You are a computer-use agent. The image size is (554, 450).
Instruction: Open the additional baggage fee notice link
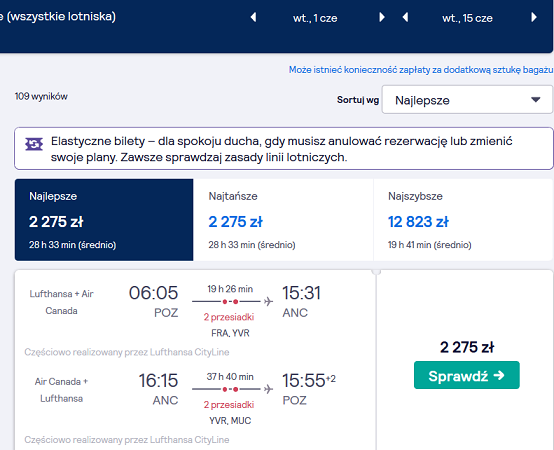point(421,70)
